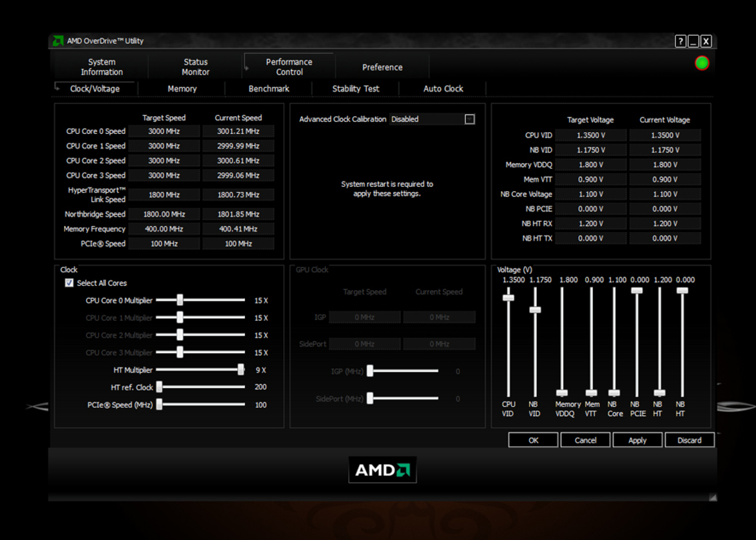Click the system restart required message
This screenshot has width=756, height=540.
[x=387, y=189]
